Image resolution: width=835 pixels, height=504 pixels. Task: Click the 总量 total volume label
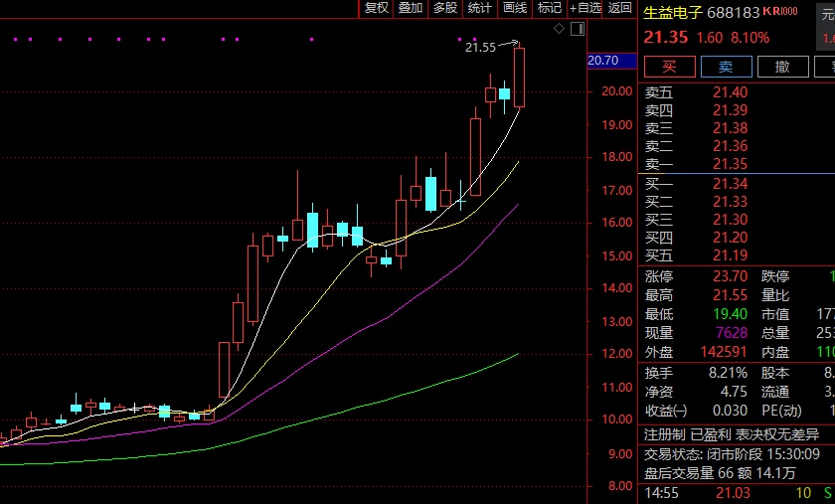coord(774,333)
